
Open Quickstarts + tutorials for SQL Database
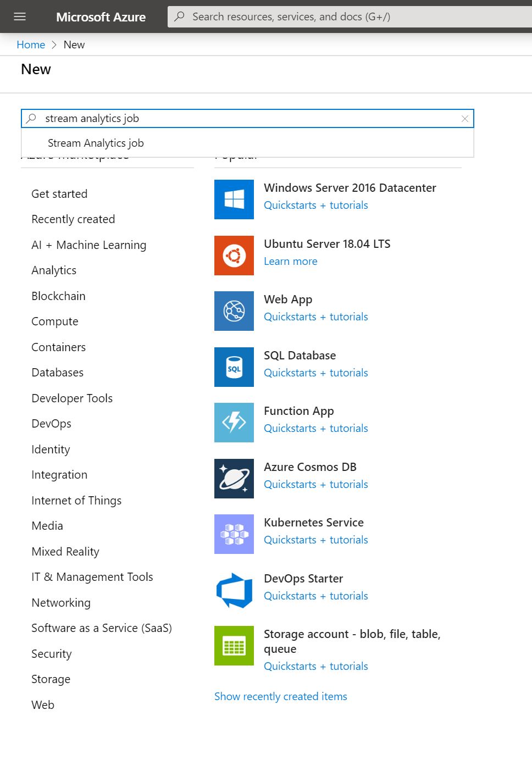click(315, 373)
